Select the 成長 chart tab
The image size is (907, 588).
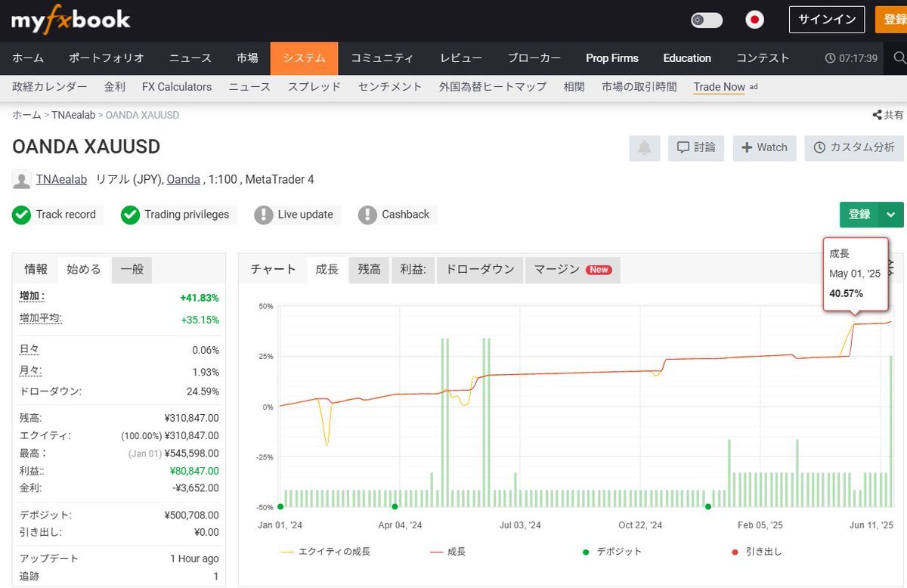coord(327,270)
